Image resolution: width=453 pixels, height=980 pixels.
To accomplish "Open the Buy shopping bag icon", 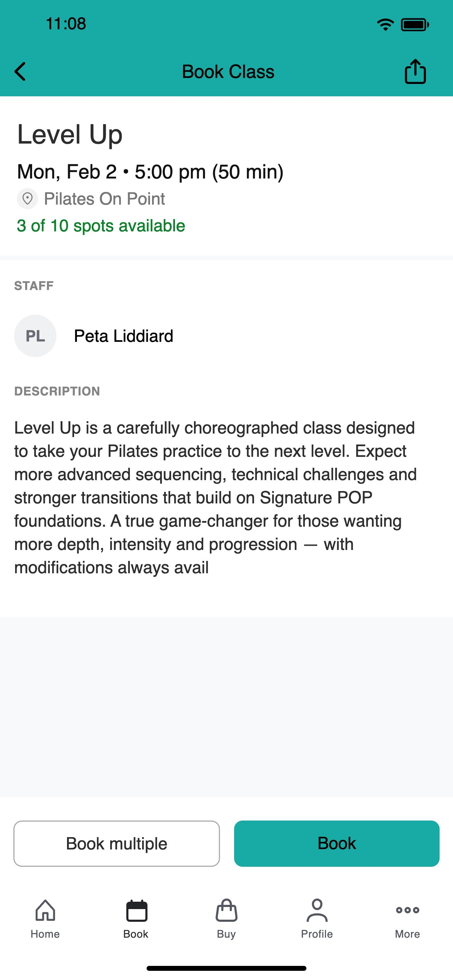I will 226,910.
